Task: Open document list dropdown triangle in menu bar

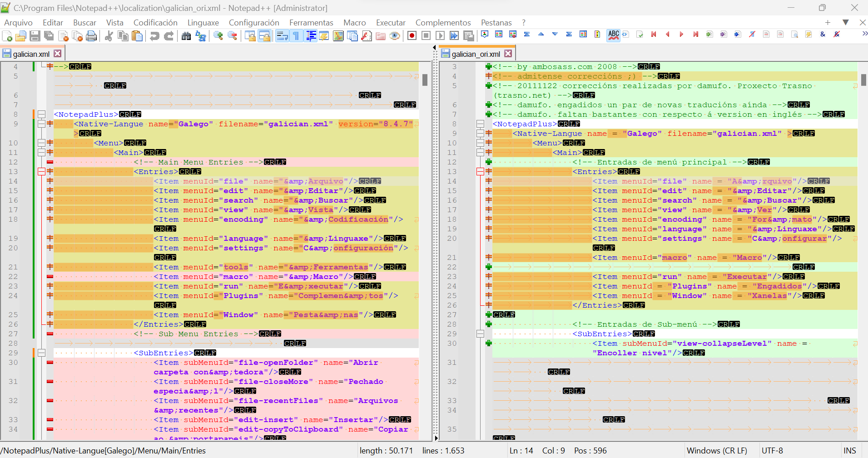Action: click(x=845, y=22)
